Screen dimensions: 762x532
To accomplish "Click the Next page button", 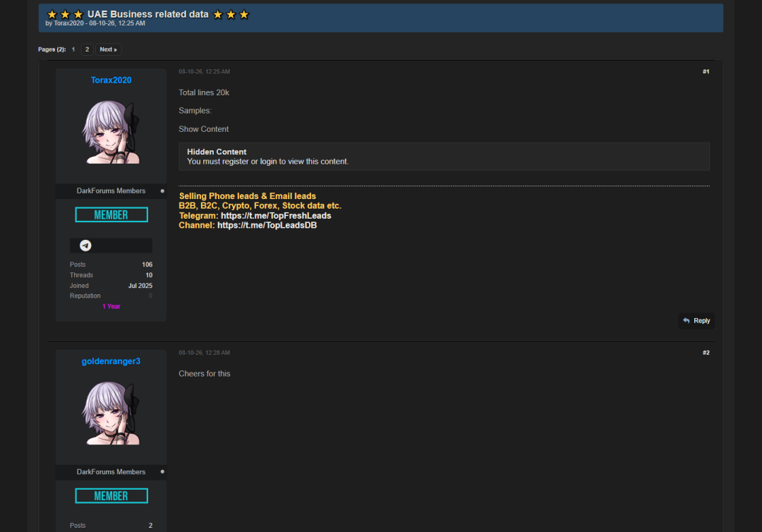I will click(109, 49).
